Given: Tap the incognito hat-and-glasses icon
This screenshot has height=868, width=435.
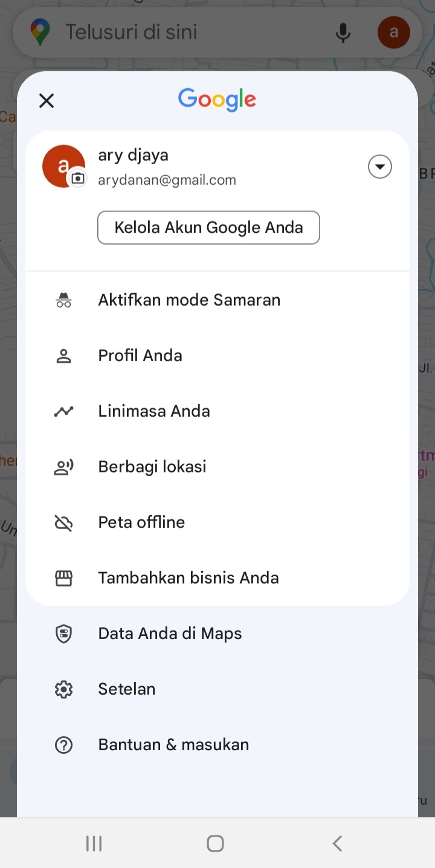Looking at the screenshot, I should coord(63,300).
